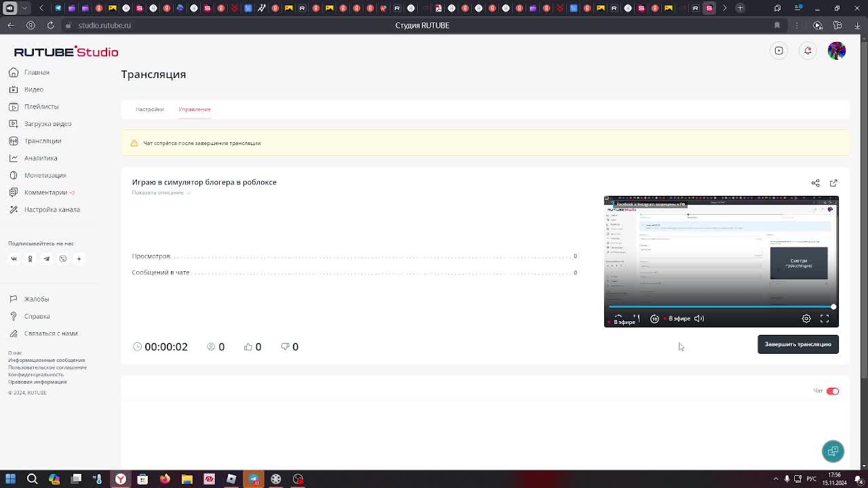Open Telegram from the taskbar
868x488 pixels.
tap(254, 479)
